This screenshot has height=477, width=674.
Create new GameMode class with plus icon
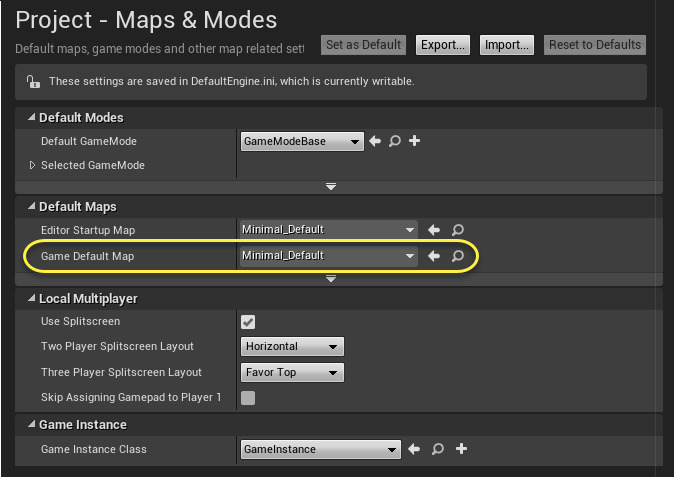(414, 141)
